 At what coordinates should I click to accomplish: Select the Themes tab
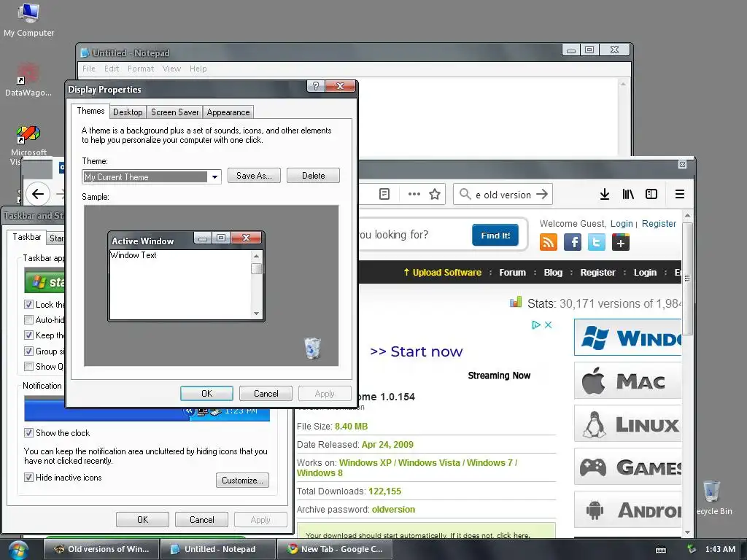(x=90, y=111)
